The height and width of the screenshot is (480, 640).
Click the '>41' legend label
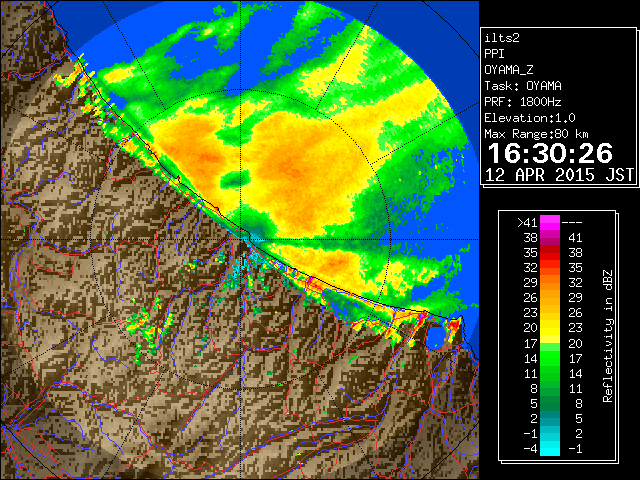point(527,223)
